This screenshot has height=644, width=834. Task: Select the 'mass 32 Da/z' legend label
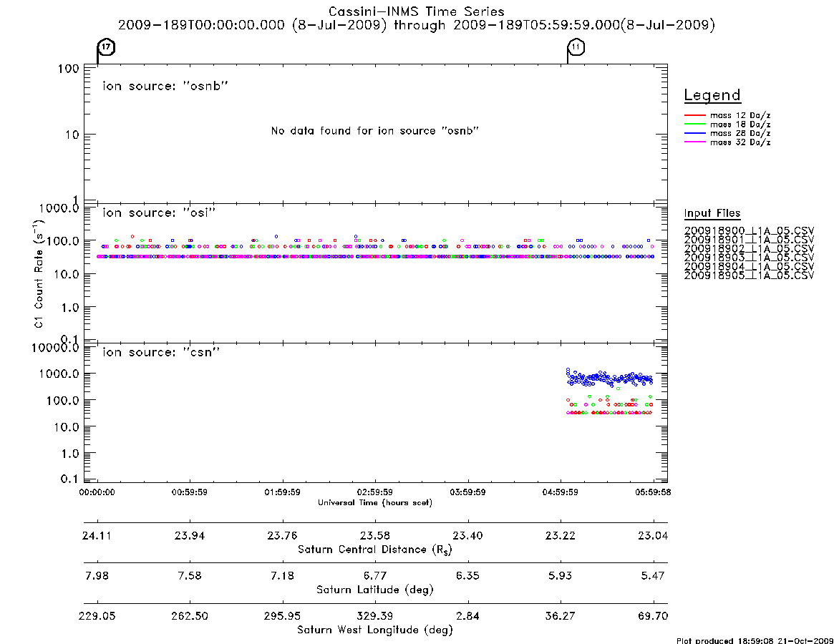point(740,142)
